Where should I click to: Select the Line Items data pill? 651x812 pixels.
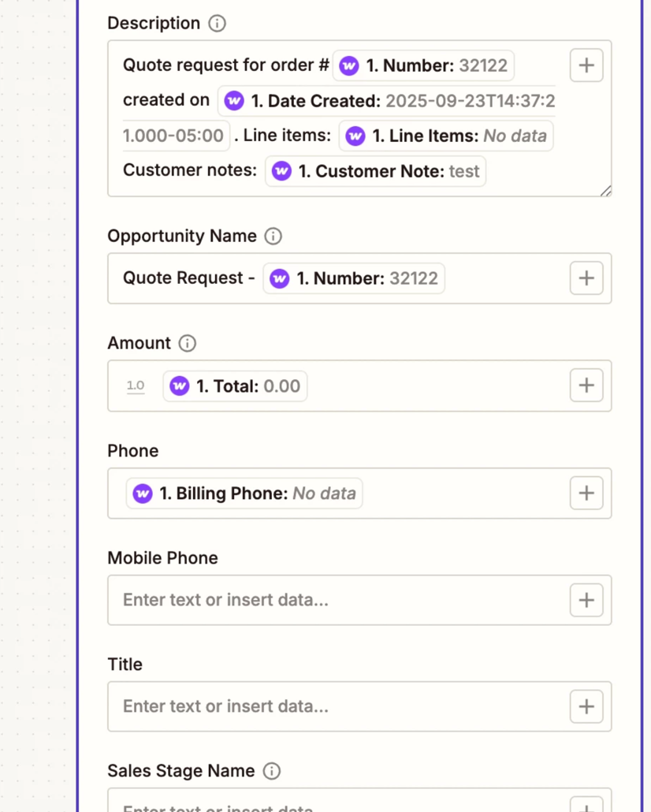coord(446,136)
